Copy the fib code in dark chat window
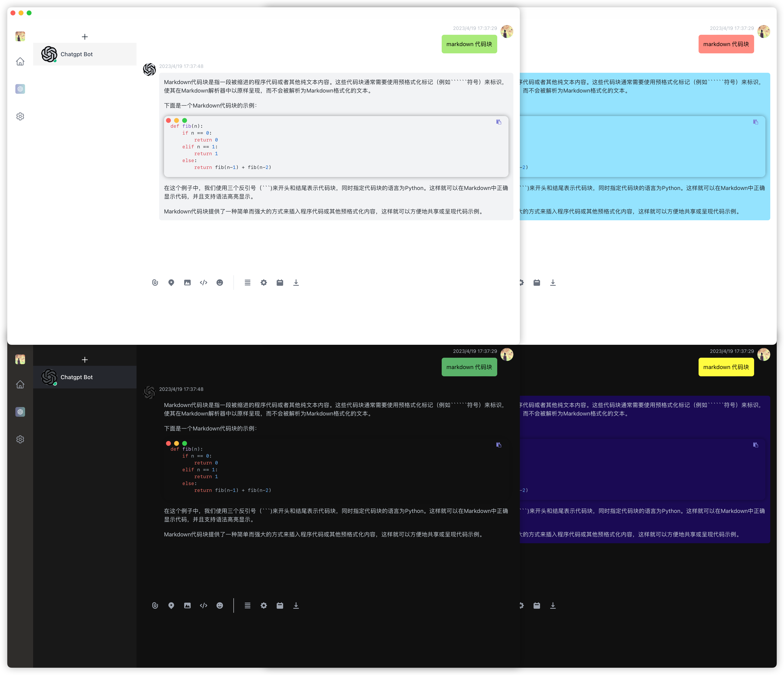784x675 pixels. 499,445
